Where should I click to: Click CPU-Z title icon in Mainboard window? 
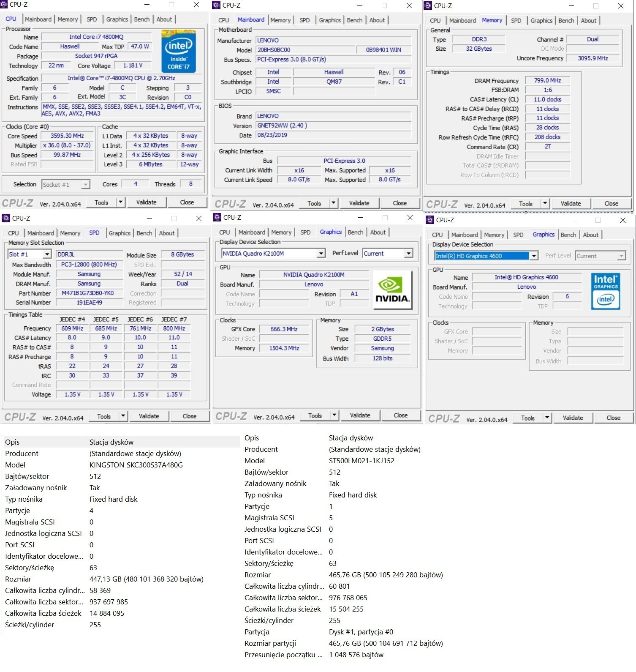216,5
